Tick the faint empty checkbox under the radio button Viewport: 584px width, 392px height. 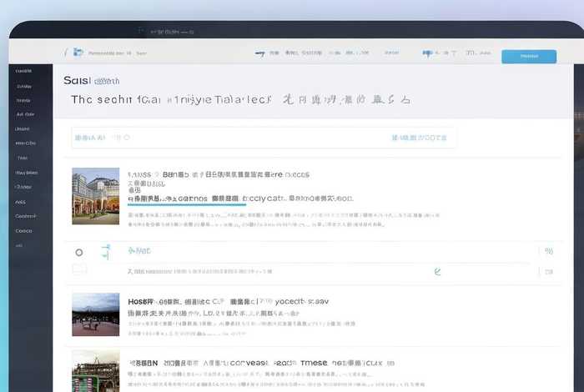pyautogui.click(x=79, y=269)
